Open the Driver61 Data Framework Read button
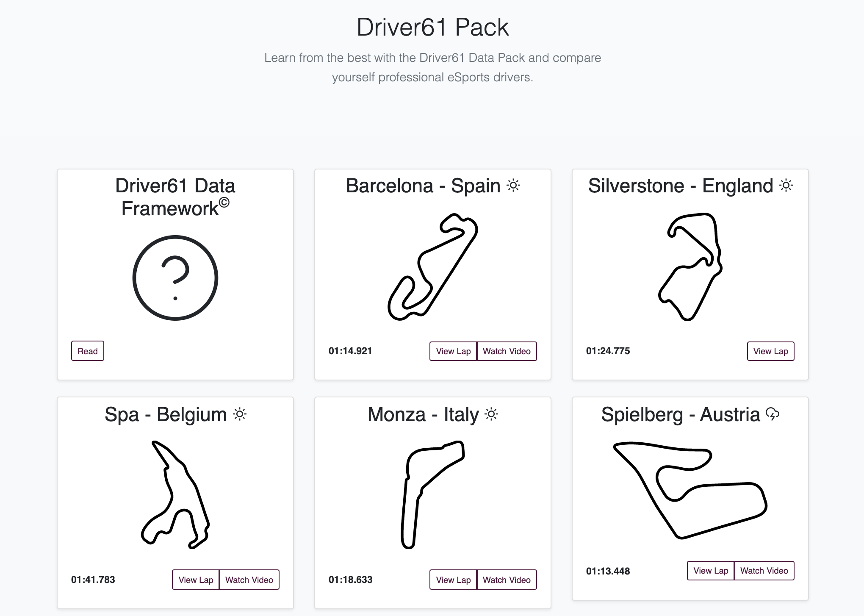The image size is (864, 616). coord(88,351)
